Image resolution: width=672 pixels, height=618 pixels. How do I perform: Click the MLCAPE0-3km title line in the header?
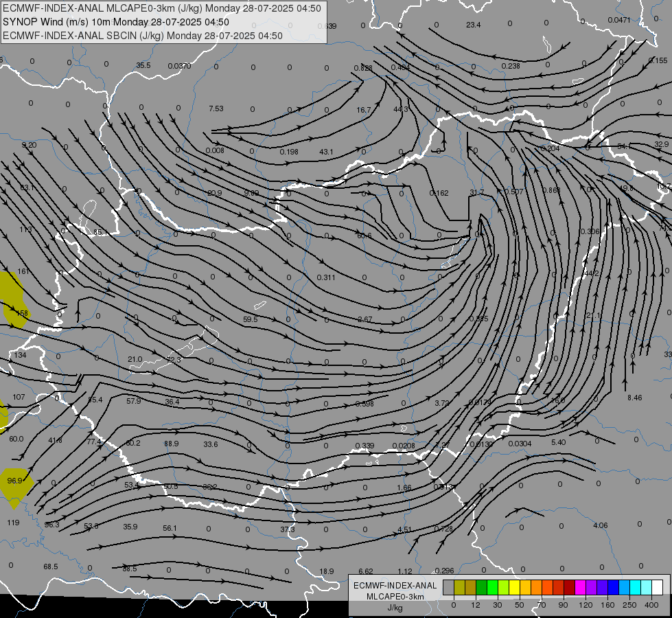(x=161, y=8)
